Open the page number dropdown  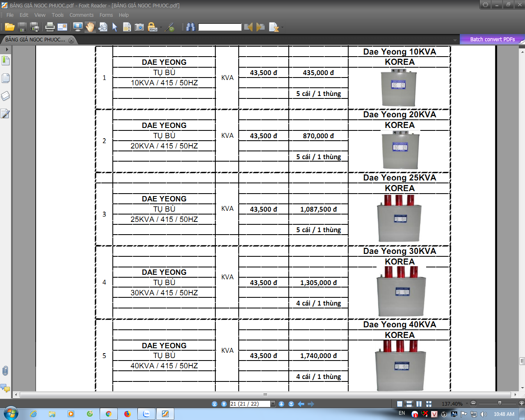coord(273,404)
